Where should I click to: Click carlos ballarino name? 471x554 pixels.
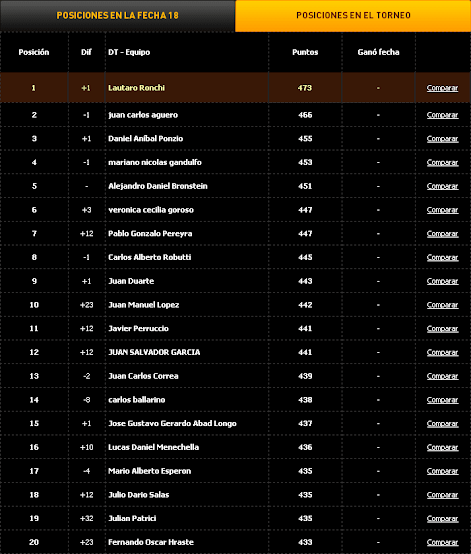137,400
